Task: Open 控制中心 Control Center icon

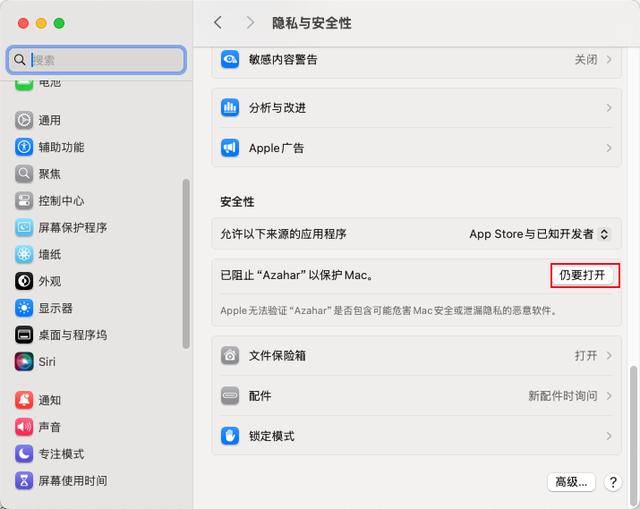Action: [24, 201]
